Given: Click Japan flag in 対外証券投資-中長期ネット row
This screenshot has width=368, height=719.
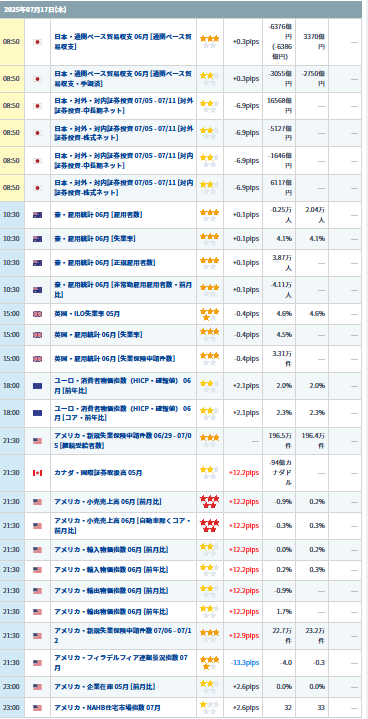Looking at the screenshot, I should click(38, 106).
